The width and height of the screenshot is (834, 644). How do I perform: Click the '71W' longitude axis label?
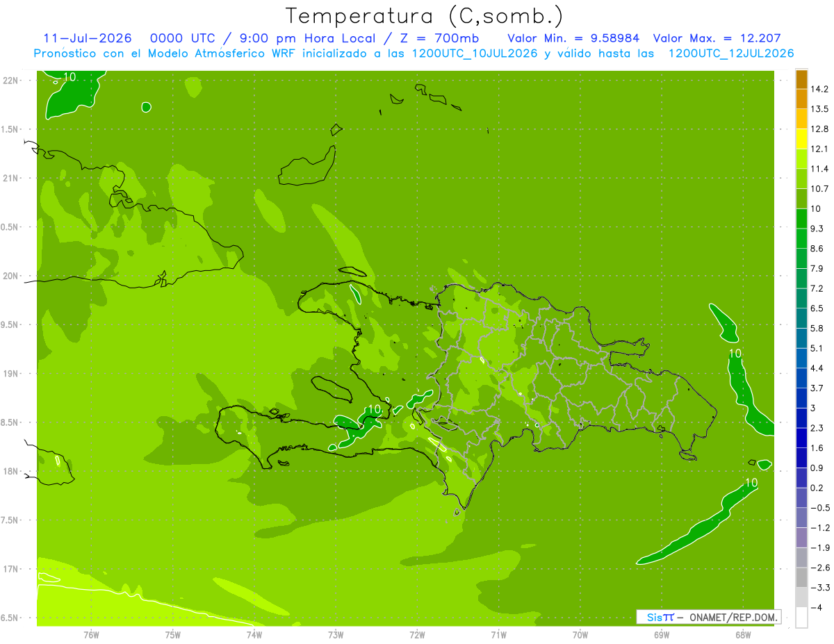(x=498, y=636)
